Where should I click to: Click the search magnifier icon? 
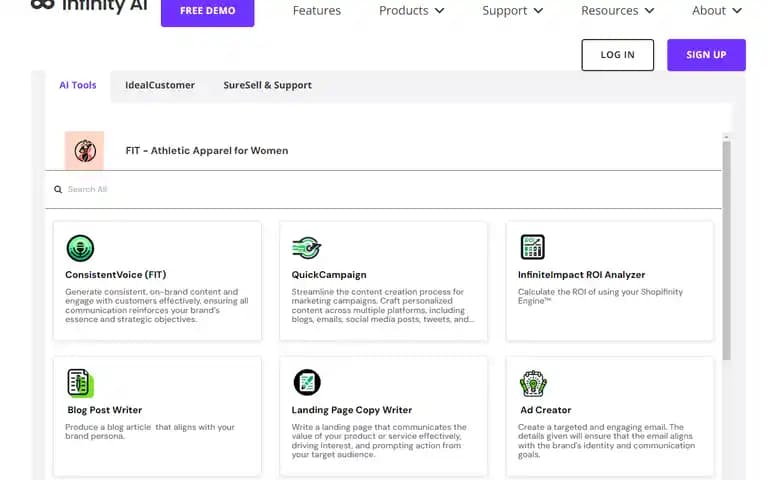point(58,190)
